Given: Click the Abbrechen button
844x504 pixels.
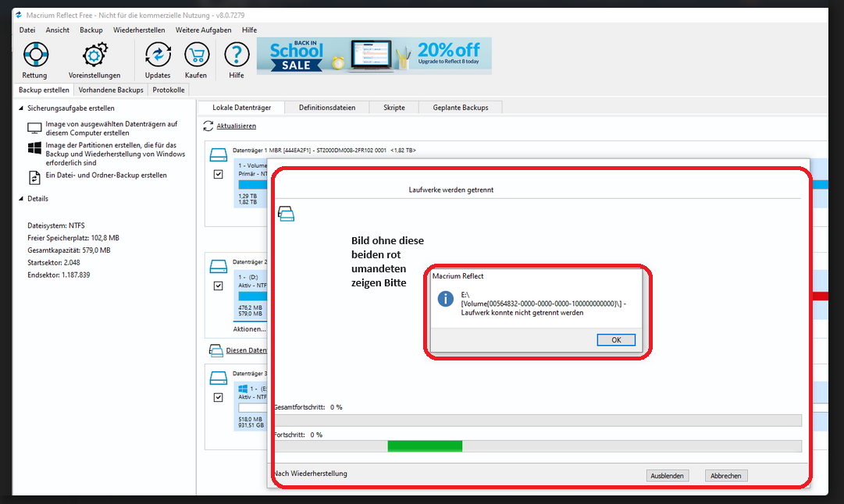Looking at the screenshot, I should click(725, 475).
